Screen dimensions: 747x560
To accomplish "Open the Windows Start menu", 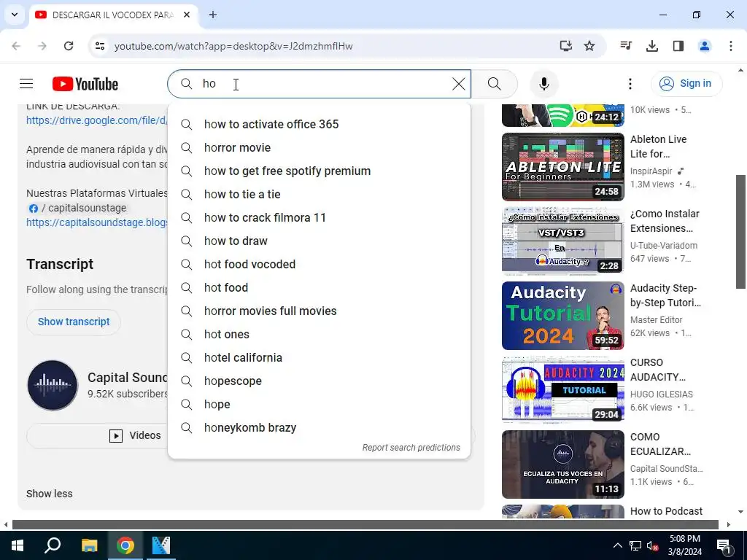I will tap(18, 545).
